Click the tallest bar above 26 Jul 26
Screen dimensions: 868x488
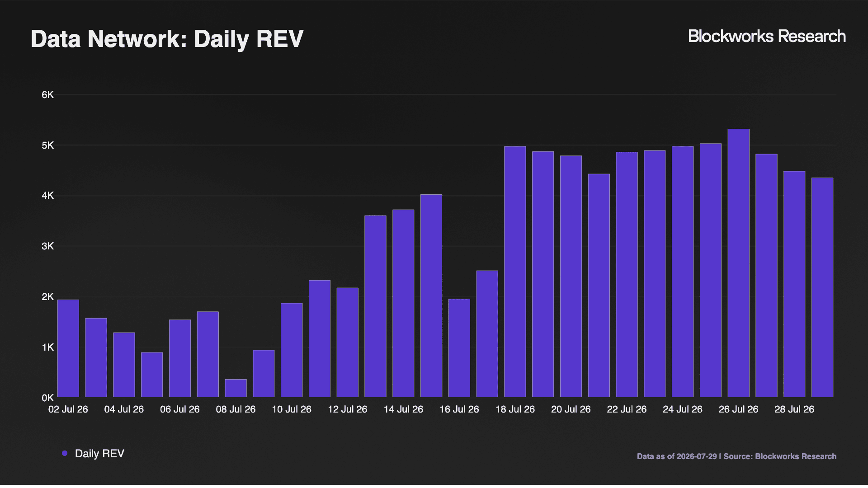coord(739,263)
